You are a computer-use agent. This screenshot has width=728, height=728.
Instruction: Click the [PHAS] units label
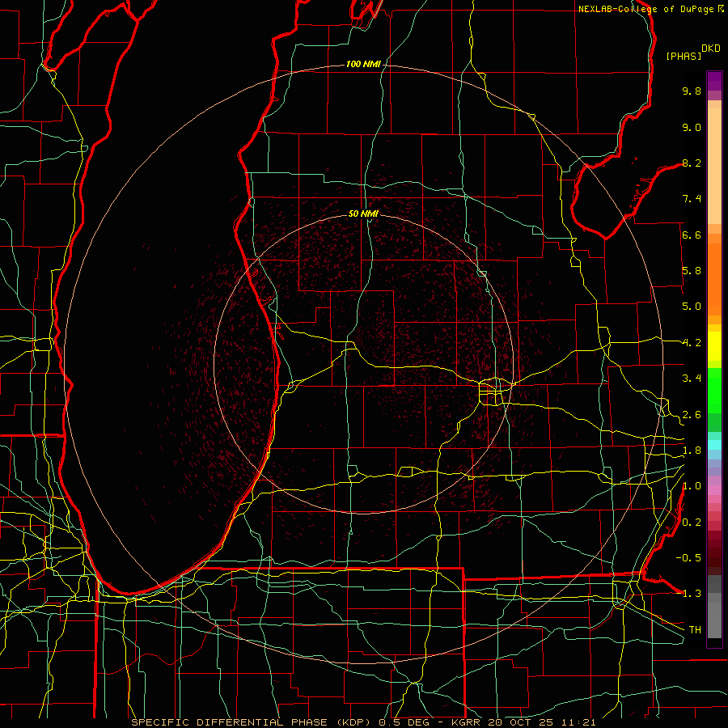(684, 56)
